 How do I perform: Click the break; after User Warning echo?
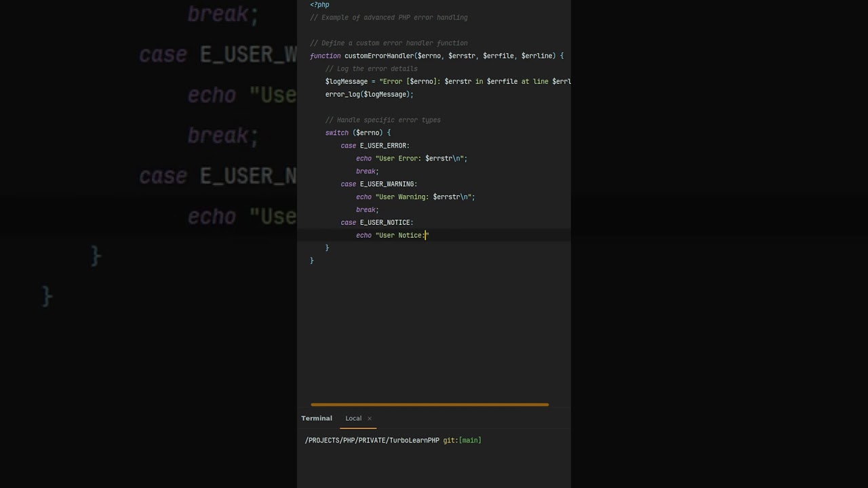(368, 210)
